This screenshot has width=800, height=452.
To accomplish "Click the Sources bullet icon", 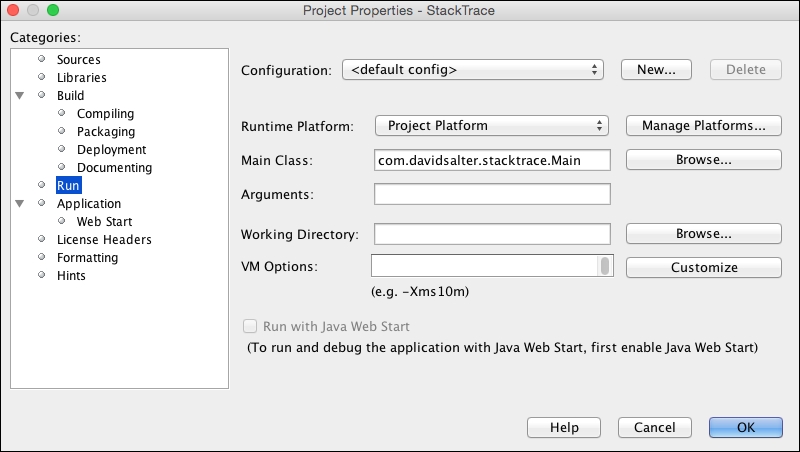I will [41, 59].
